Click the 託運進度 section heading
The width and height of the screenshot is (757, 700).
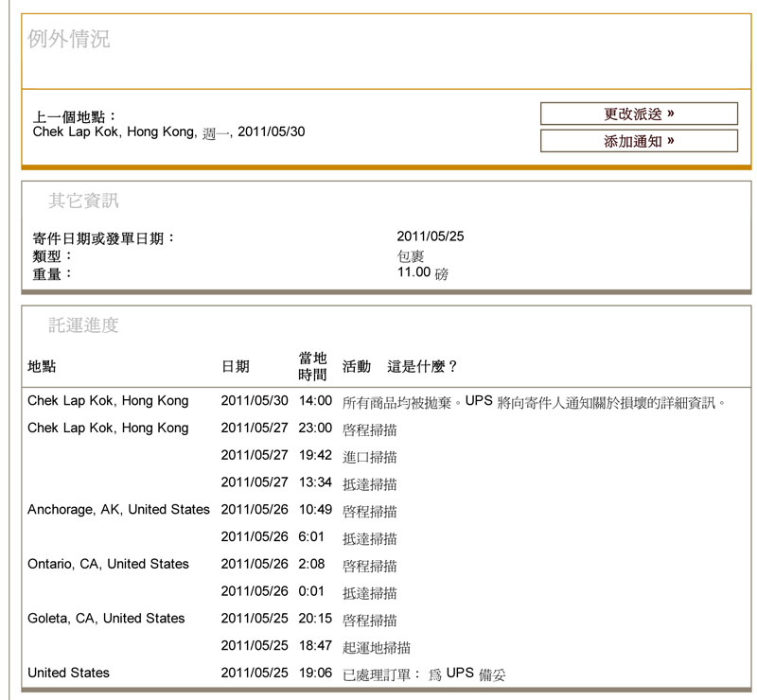(x=84, y=325)
